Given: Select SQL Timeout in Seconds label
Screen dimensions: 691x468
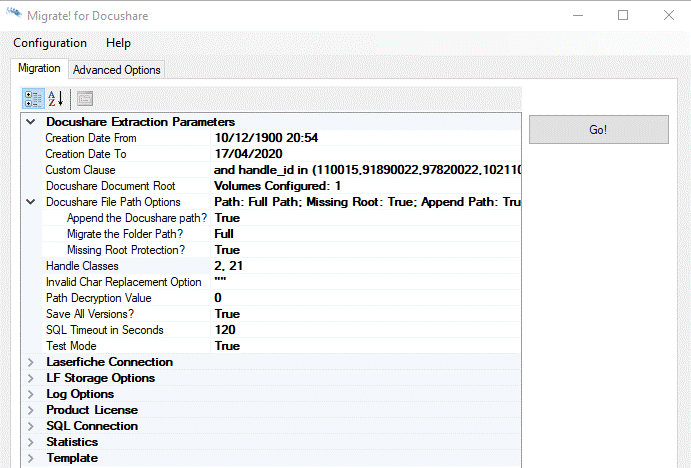Looking at the screenshot, I should pos(105,330).
